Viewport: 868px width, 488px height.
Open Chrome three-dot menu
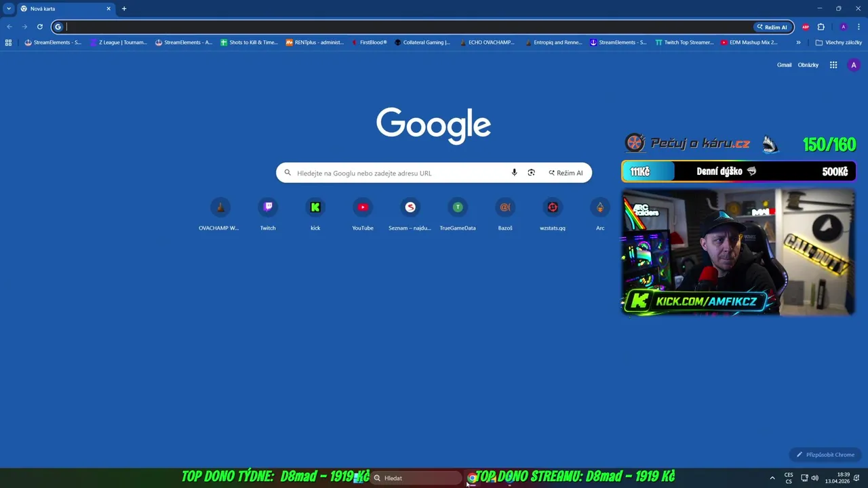pos(859,27)
